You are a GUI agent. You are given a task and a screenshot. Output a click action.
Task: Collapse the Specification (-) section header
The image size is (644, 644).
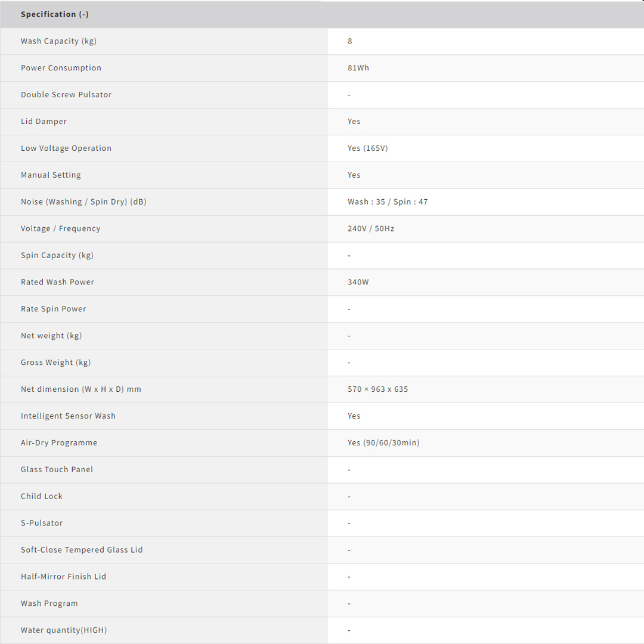pyautogui.click(x=55, y=14)
